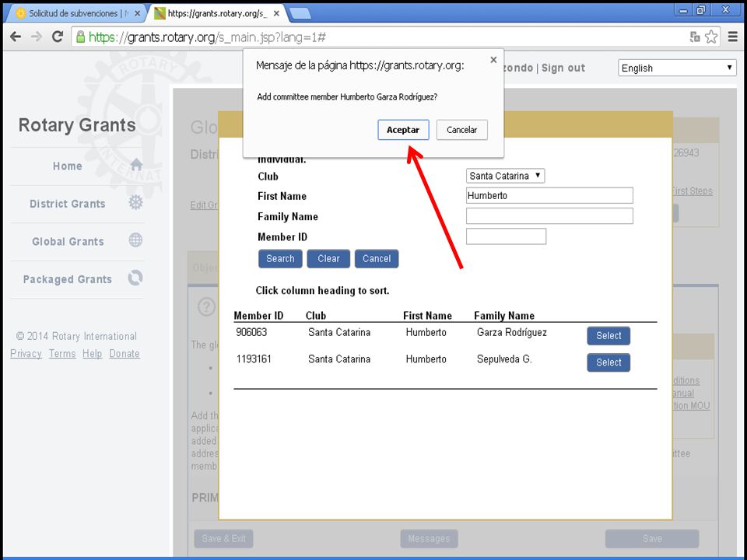The height and width of the screenshot is (560, 747).
Task: Click the Sign out link
Action: click(x=563, y=68)
